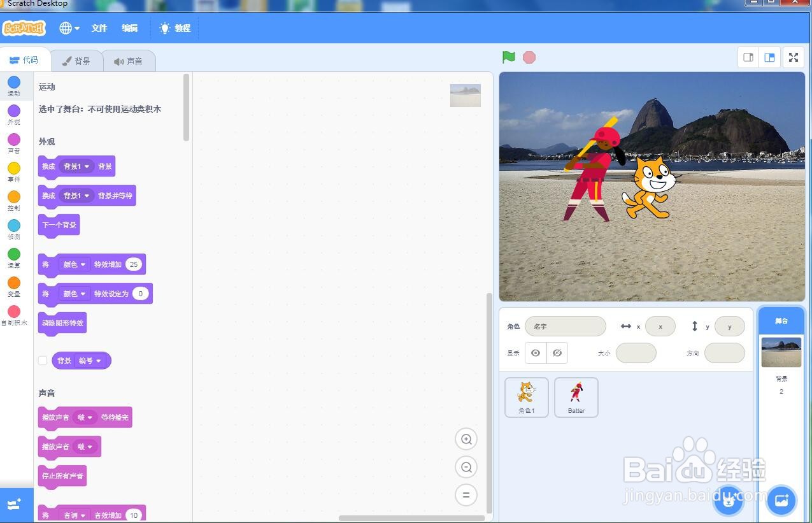Open 颜色 dropdown in 特效增加 block
Viewport: 812px width, 523px height.
click(75, 264)
